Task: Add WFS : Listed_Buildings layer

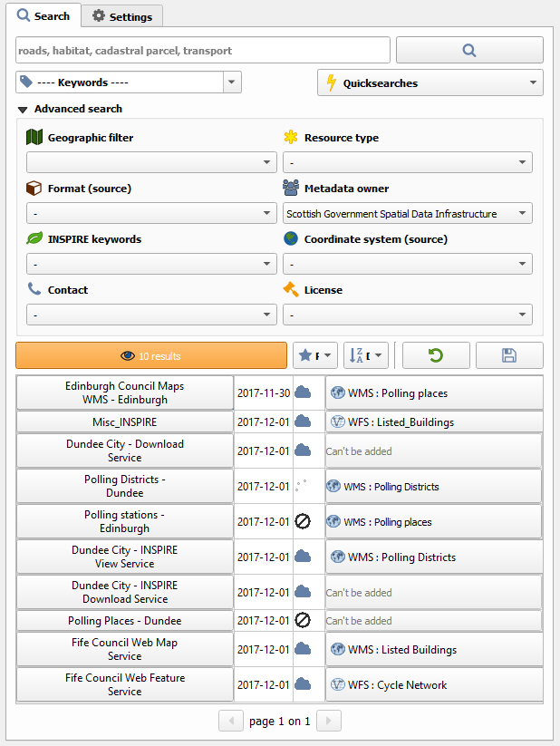Action: click(x=434, y=422)
